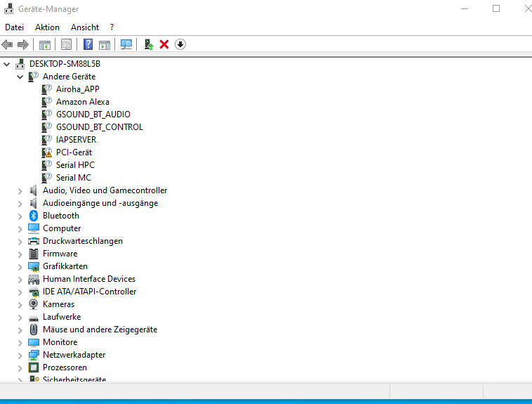Expand the Laufwerke category chevron
Viewport: 532px width, 404px height.
pos(20,318)
